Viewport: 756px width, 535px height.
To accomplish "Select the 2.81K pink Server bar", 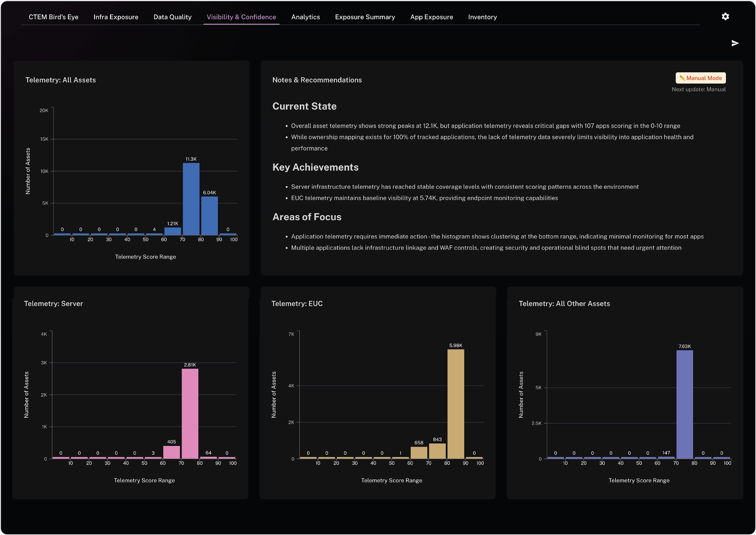I will 190,414.
